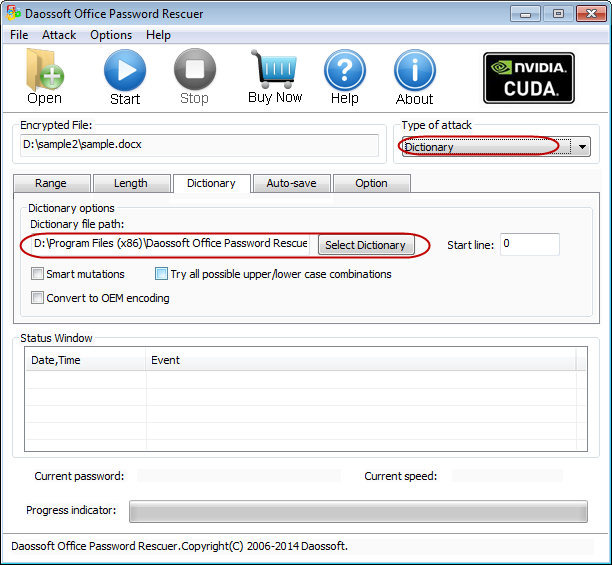Click the Event column header
612x565 pixels.
pos(361,360)
